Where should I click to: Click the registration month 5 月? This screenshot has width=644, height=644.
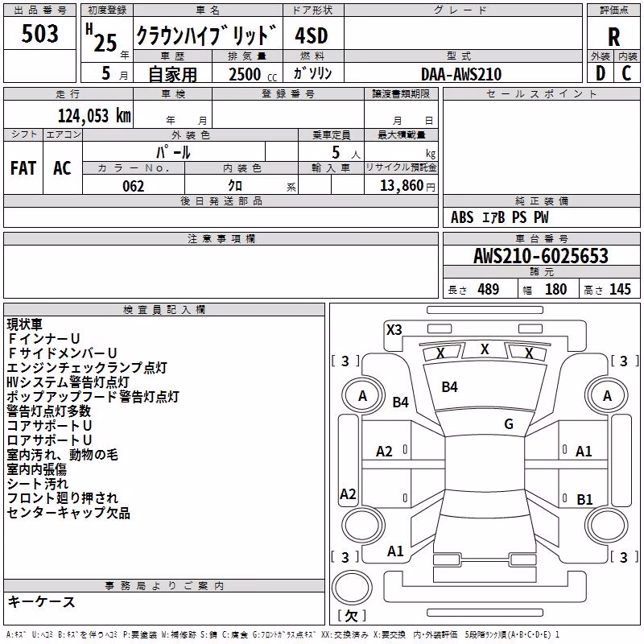tap(114, 73)
